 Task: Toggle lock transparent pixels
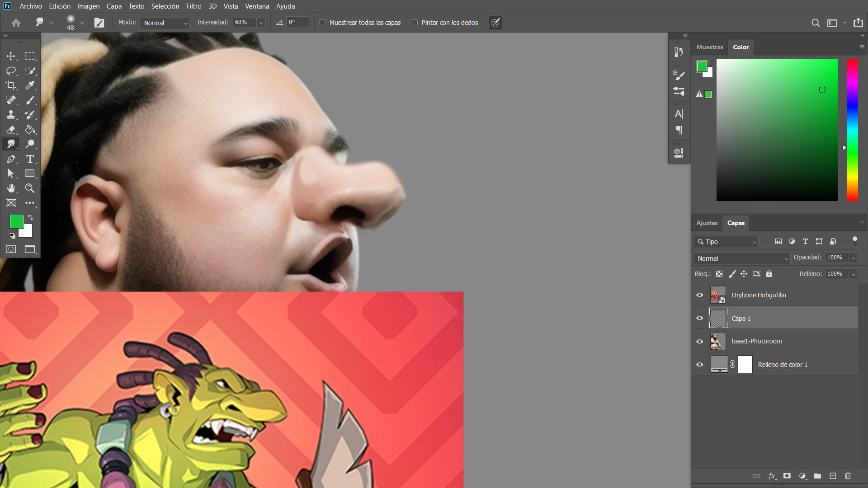pyautogui.click(x=719, y=274)
